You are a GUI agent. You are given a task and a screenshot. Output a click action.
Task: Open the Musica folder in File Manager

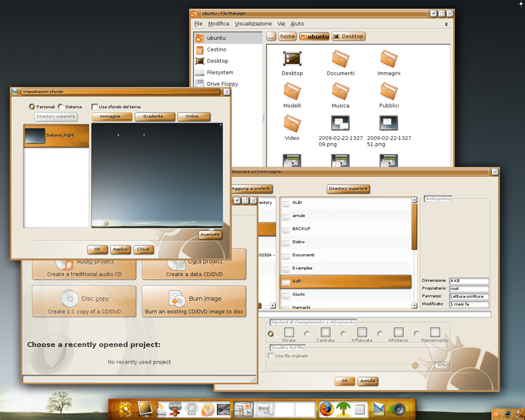pyautogui.click(x=341, y=96)
